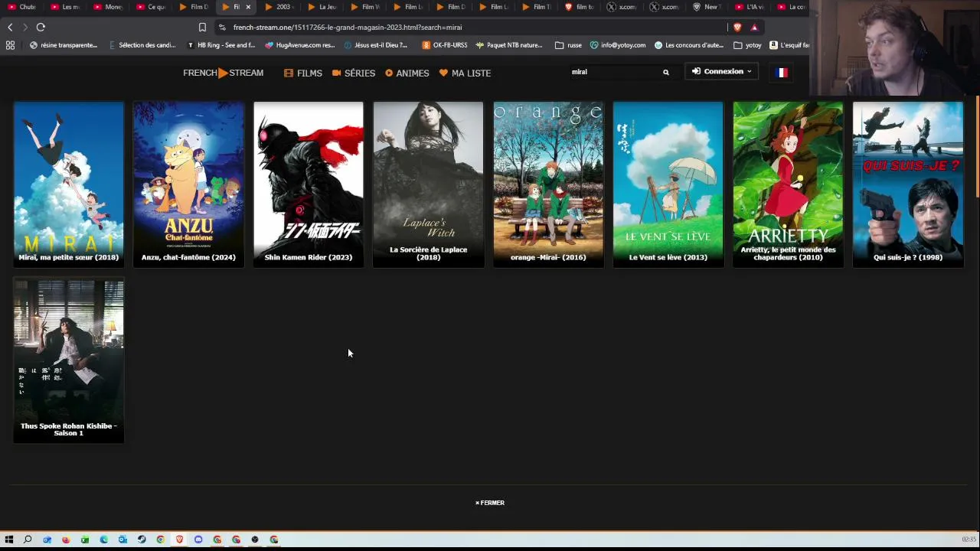Open the Shin Kamen Rider (2023) poster
Image resolution: width=980 pixels, height=551 pixels.
point(309,184)
